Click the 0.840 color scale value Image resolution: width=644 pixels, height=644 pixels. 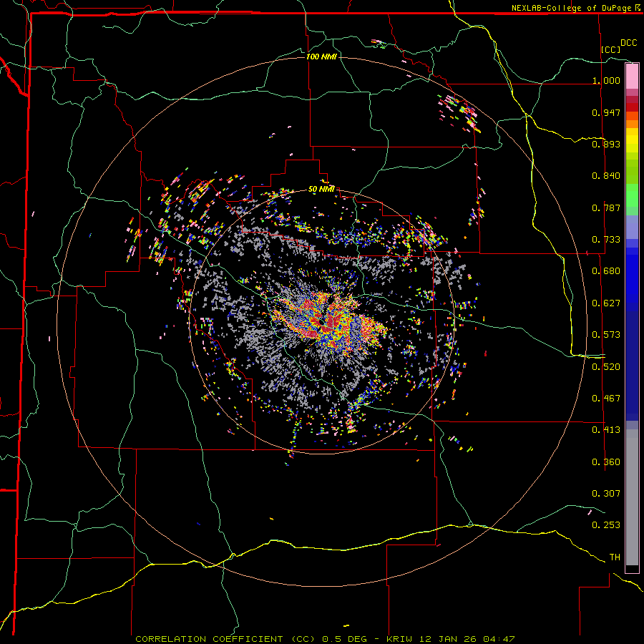[x=606, y=176]
